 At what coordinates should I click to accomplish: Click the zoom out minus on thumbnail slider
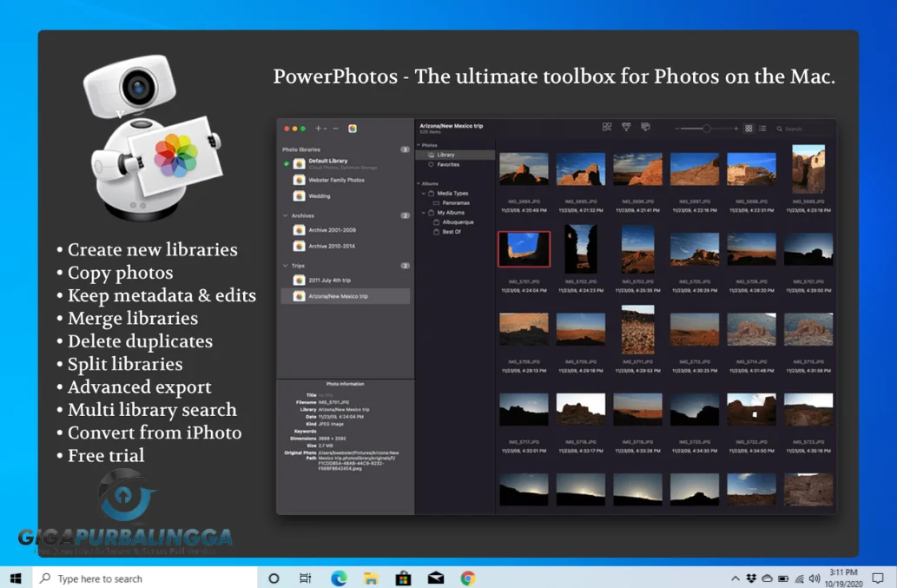point(676,129)
